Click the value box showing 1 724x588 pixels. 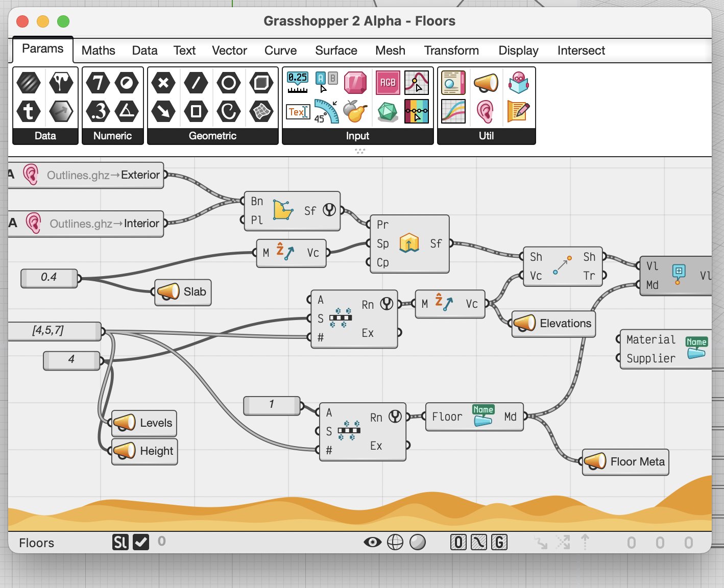(x=272, y=405)
